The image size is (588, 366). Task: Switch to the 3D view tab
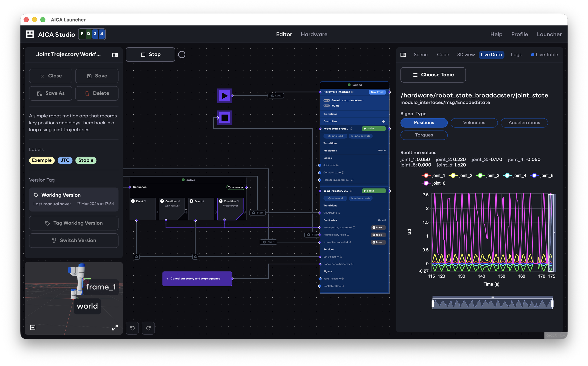pyautogui.click(x=466, y=55)
